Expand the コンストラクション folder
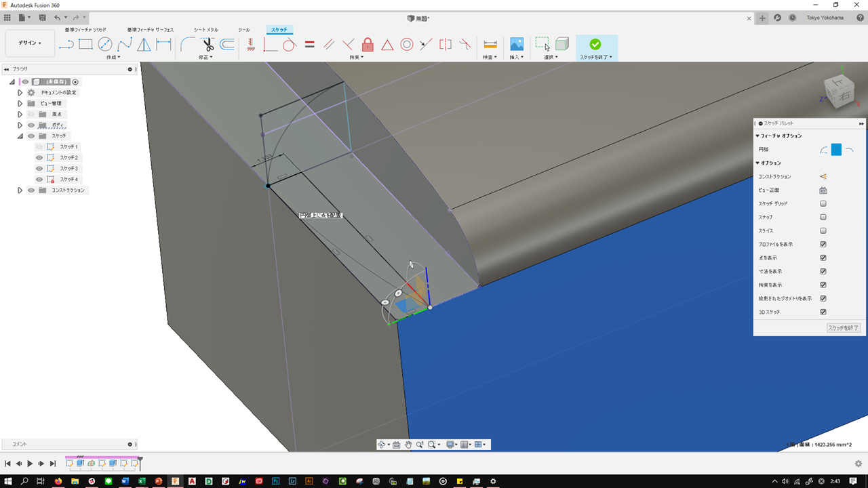 [20, 190]
